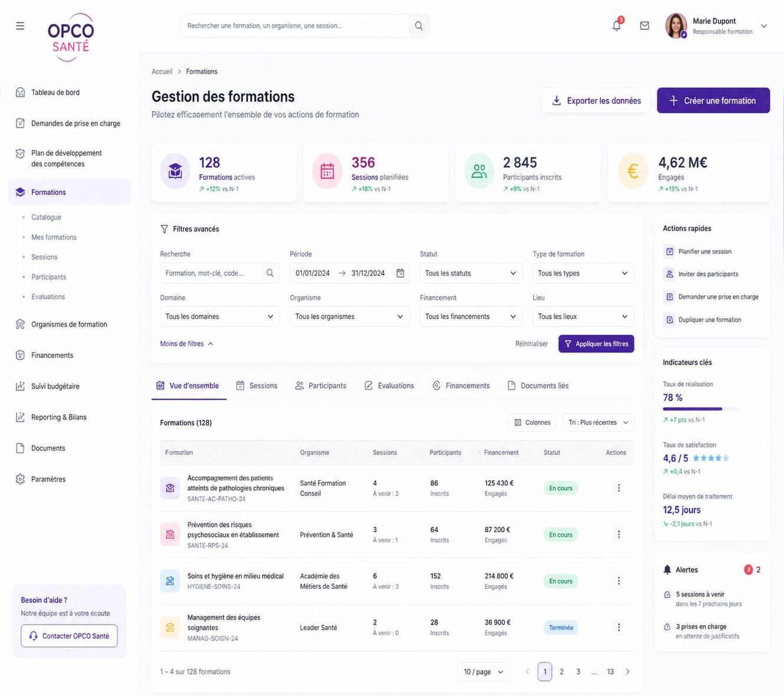
Task: Click the Sessions planifiées calendar icon
Action: click(x=327, y=171)
